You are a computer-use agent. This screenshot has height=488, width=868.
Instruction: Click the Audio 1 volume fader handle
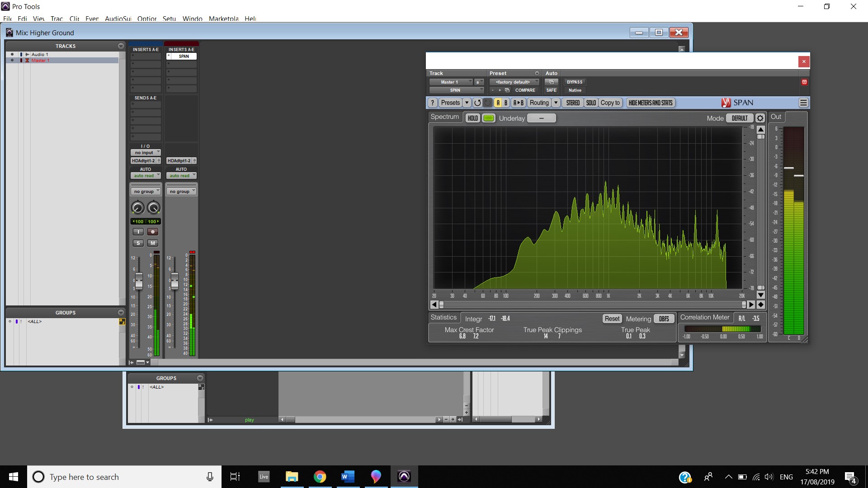139,281
